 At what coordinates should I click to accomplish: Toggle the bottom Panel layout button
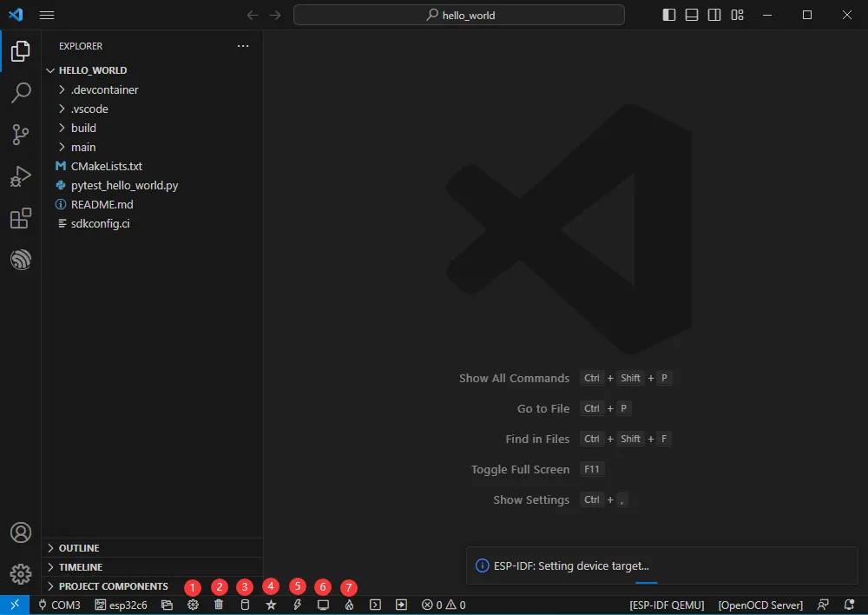pos(692,15)
